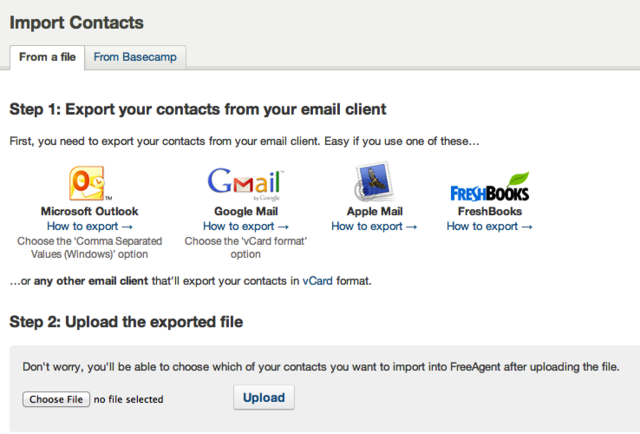640x434 pixels.
Task: Select the From a file tab
Action: coord(47,57)
